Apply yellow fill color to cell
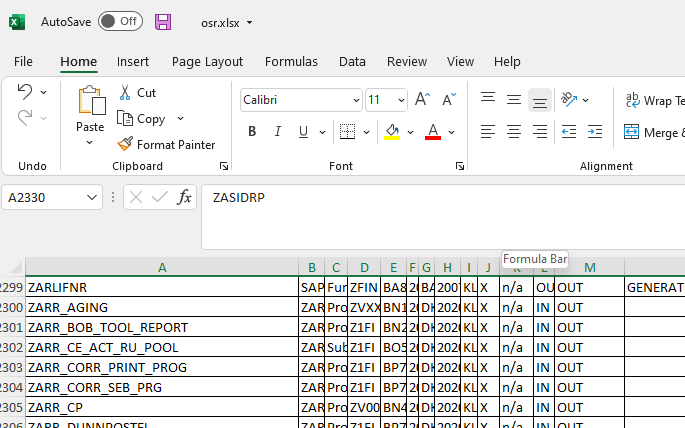This screenshot has width=685, height=428. coord(392,131)
